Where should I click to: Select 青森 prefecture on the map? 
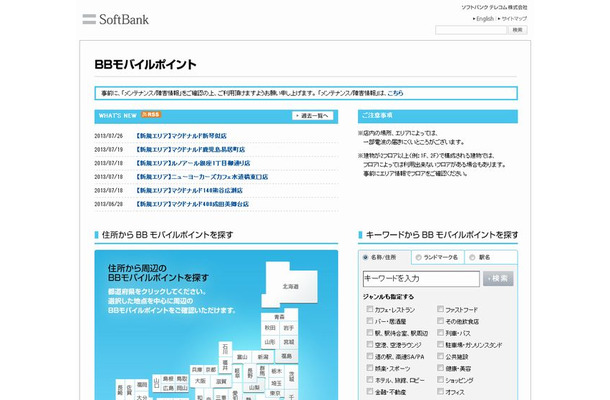click(279, 316)
